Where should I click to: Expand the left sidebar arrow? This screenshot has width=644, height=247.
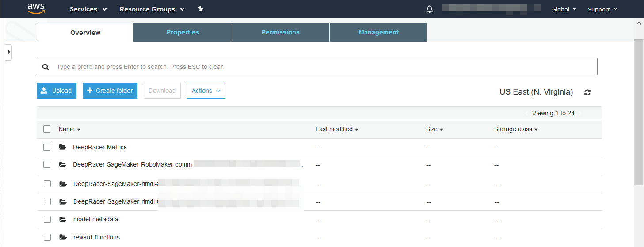coord(9,52)
